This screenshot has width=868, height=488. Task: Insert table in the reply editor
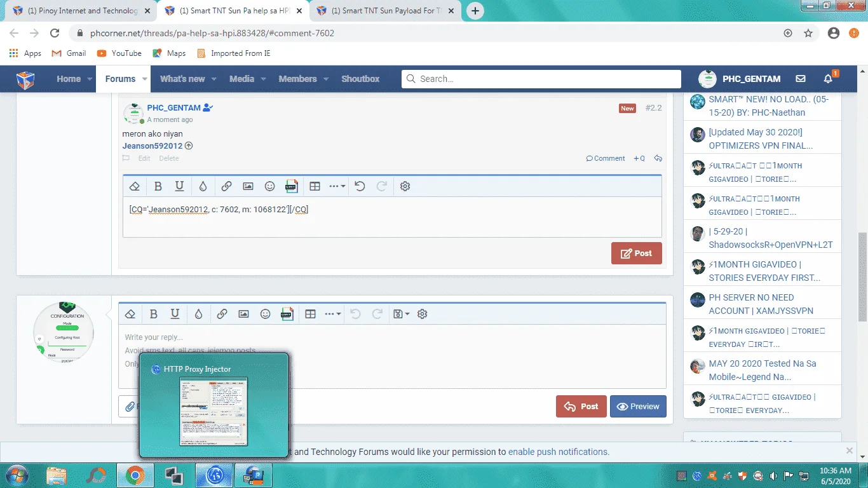[x=310, y=314]
